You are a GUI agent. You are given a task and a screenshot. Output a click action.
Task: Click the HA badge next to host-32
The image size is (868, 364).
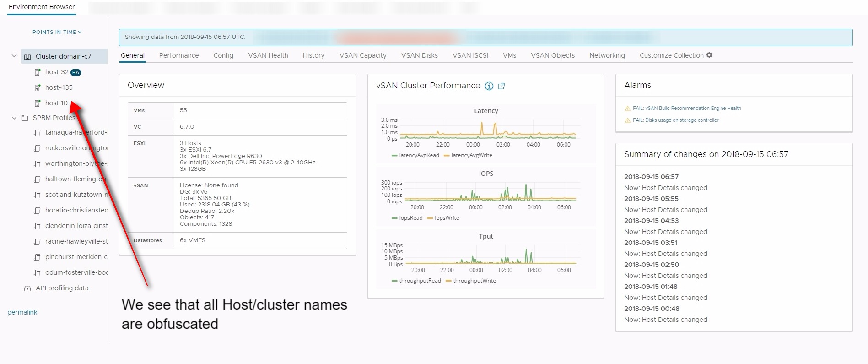click(76, 72)
